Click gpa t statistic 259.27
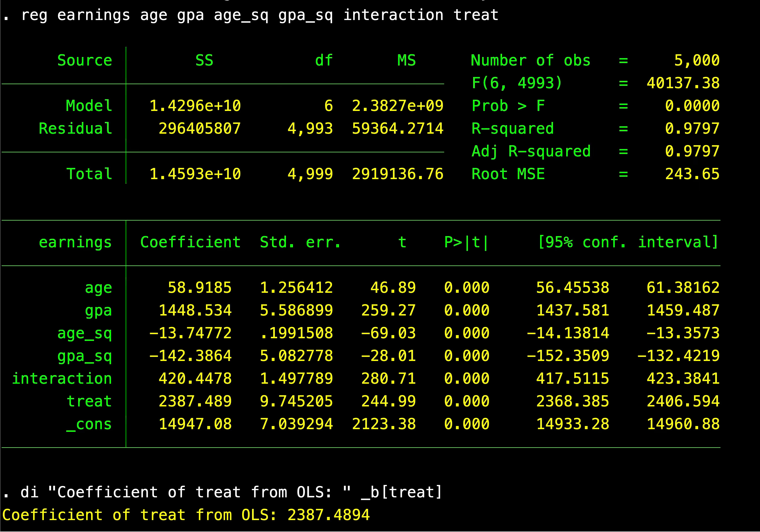This screenshot has height=532, width=760. [x=388, y=310]
